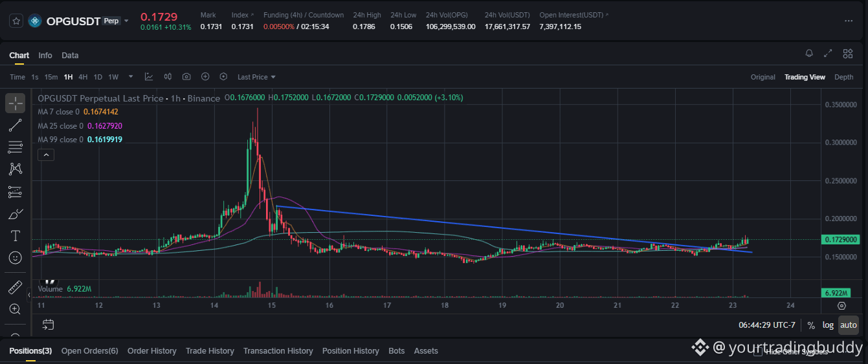The width and height of the screenshot is (868, 364).
Task: Open the OPGUSDT symbol selector dropdown arrow
Action: 126,21
